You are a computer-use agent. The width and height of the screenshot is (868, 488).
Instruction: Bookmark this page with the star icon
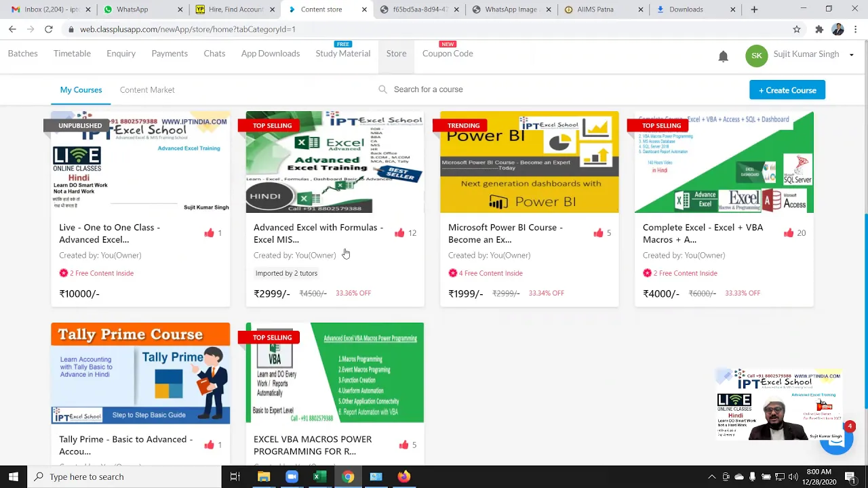[x=797, y=29]
